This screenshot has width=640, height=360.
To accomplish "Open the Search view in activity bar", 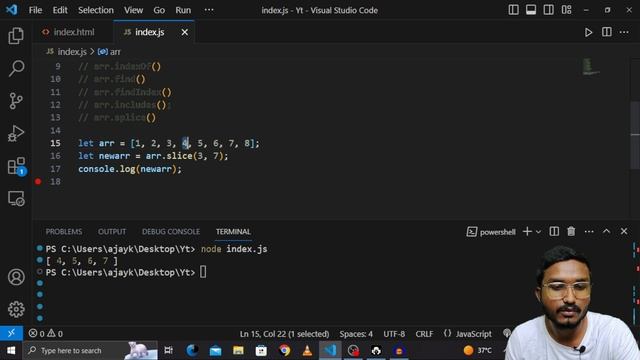I will 16,68.
